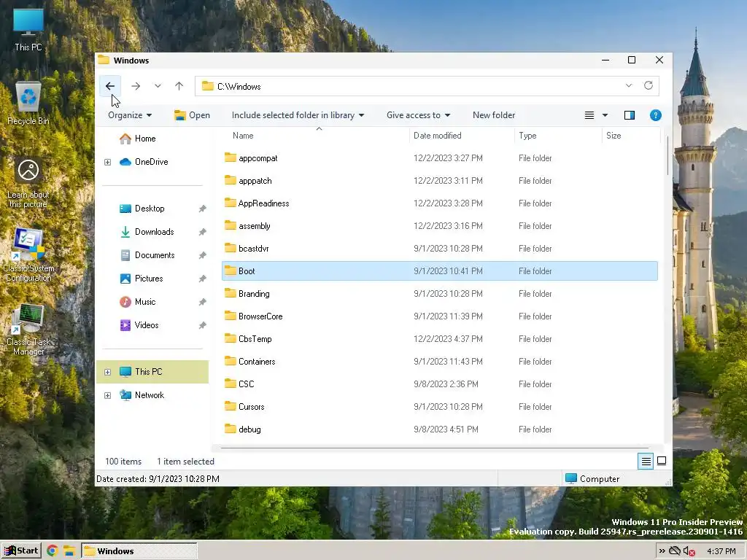Go back with the Back arrow
Image resolution: width=747 pixels, height=560 pixels.
(x=110, y=86)
